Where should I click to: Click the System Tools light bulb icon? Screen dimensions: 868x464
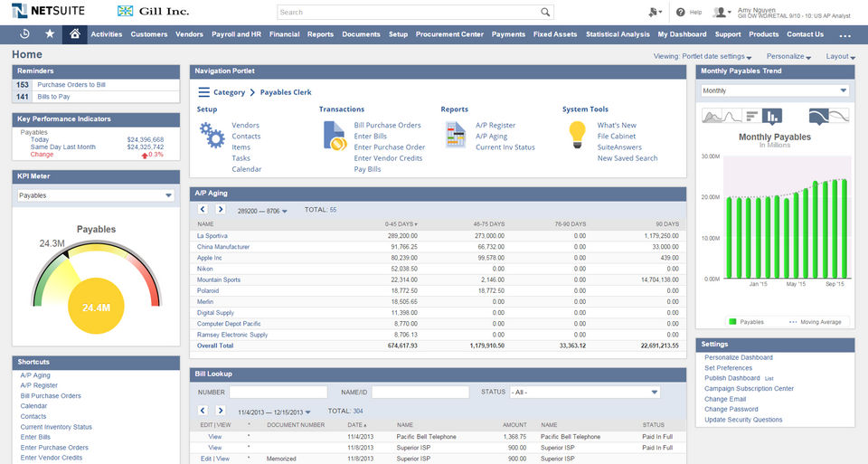pyautogui.click(x=577, y=135)
